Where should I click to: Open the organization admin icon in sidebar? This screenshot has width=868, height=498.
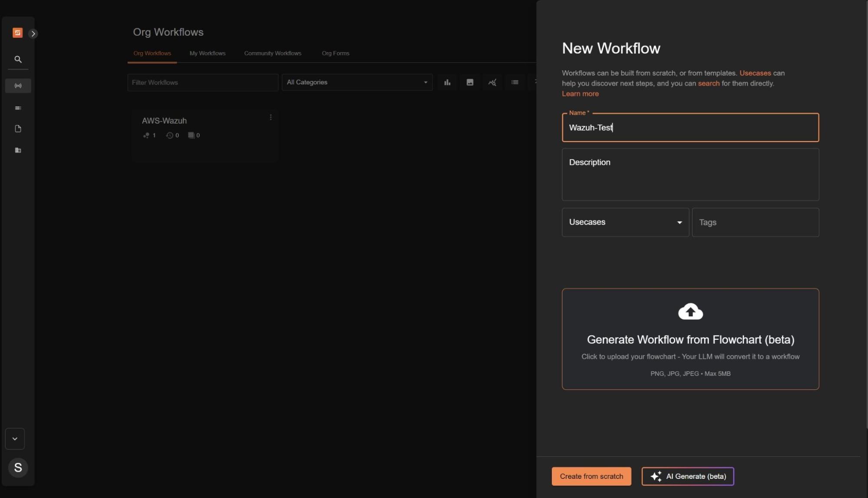pyautogui.click(x=18, y=150)
